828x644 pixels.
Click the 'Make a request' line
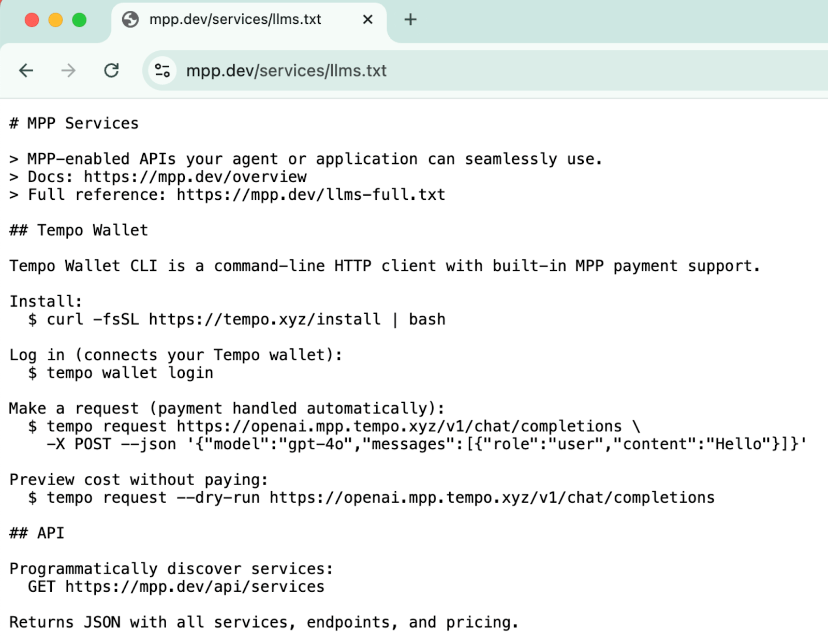coord(227,408)
